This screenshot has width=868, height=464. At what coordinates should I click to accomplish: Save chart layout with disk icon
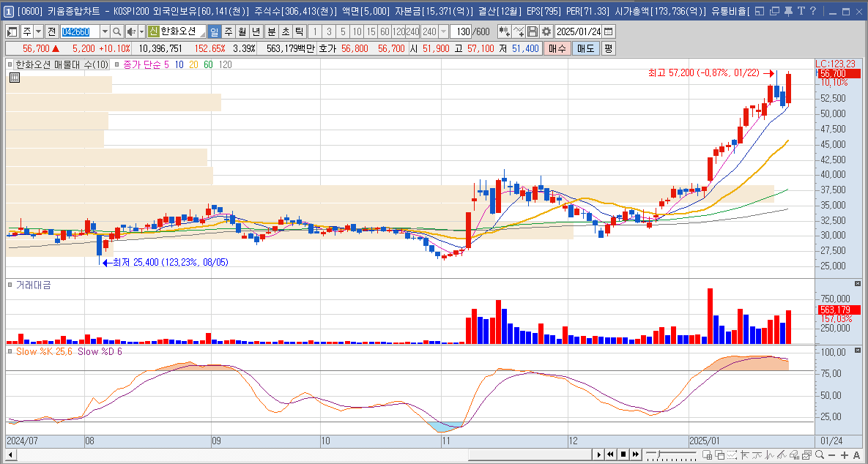[x=533, y=31]
